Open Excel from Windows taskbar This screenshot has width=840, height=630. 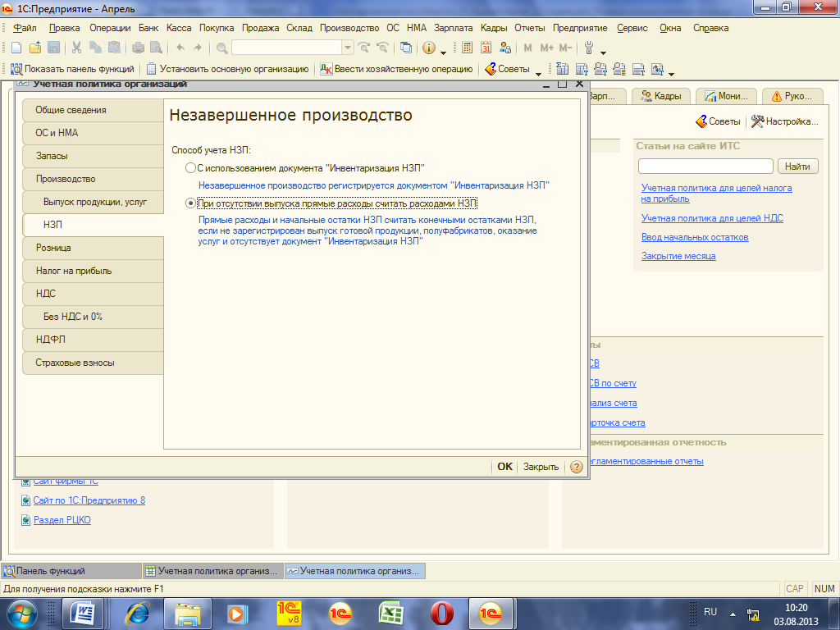click(x=390, y=614)
